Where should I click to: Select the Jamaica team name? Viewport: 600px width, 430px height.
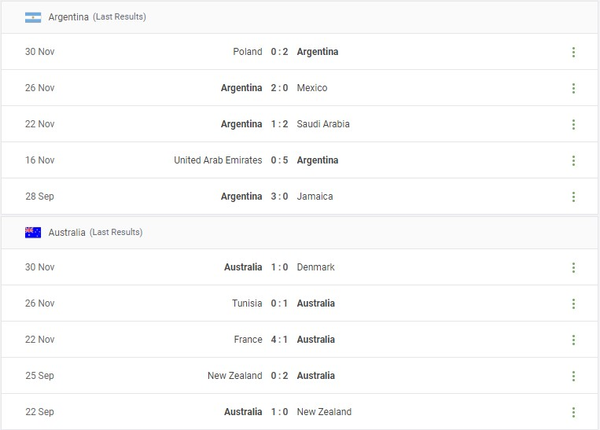click(x=315, y=196)
